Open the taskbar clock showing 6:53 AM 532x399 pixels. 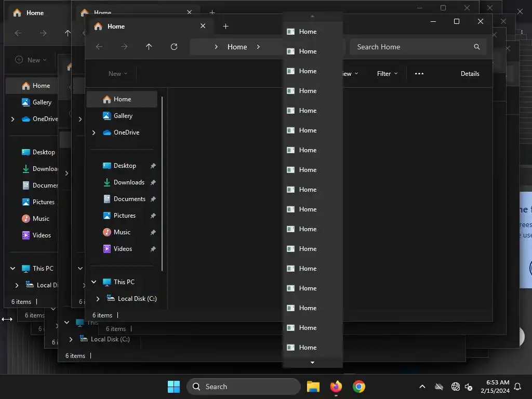pos(495,387)
